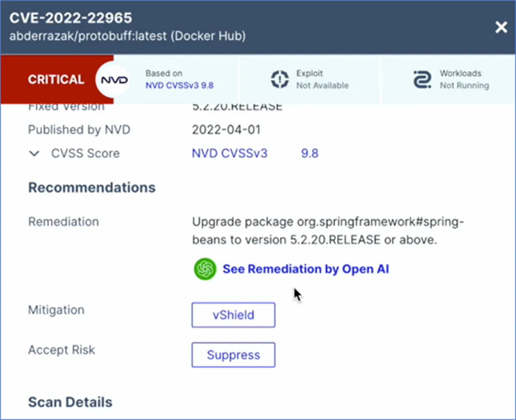Click the green OpenAI logo icon
Screen dimensions: 516x420
click(x=205, y=269)
